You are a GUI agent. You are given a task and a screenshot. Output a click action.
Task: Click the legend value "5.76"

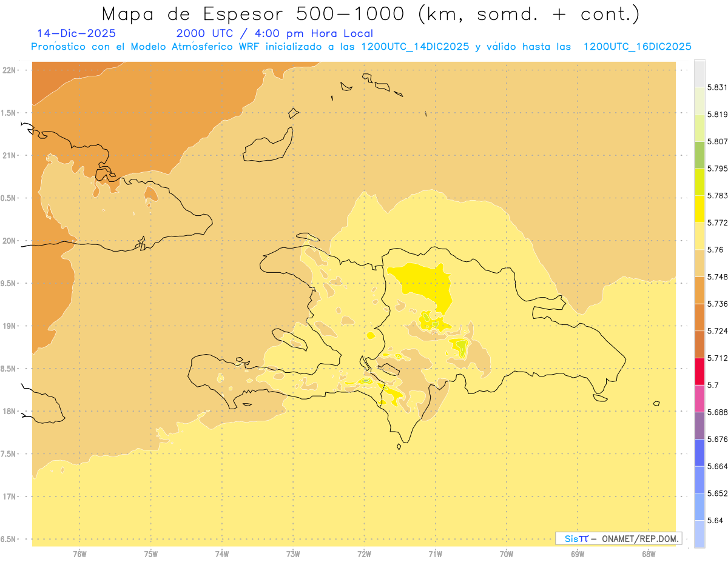pyautogui.click(x=715, y=250)
